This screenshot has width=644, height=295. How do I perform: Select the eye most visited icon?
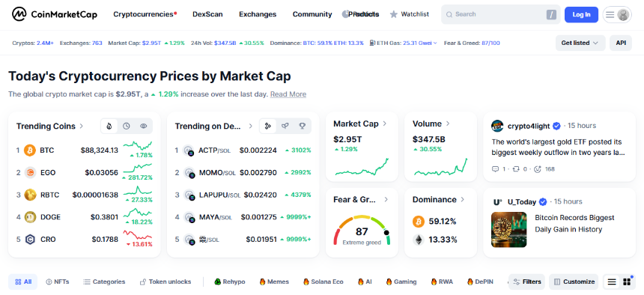point(143,126)
